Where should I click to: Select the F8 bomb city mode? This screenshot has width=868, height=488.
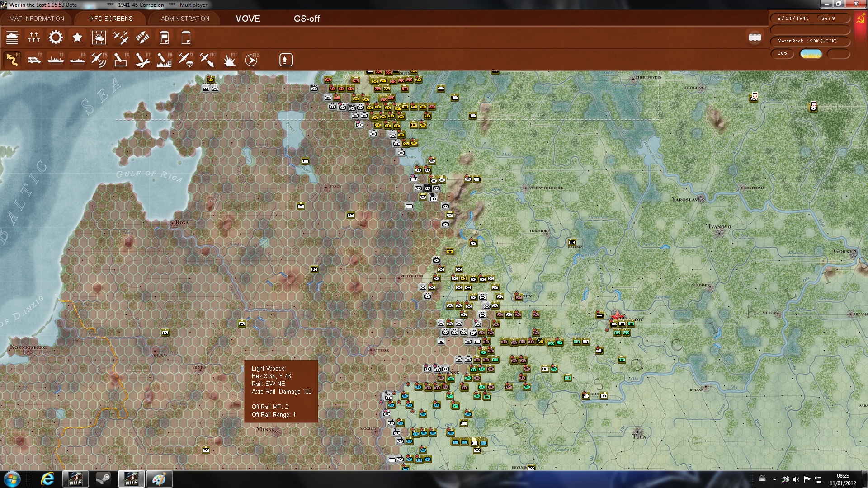pos(164,60)
